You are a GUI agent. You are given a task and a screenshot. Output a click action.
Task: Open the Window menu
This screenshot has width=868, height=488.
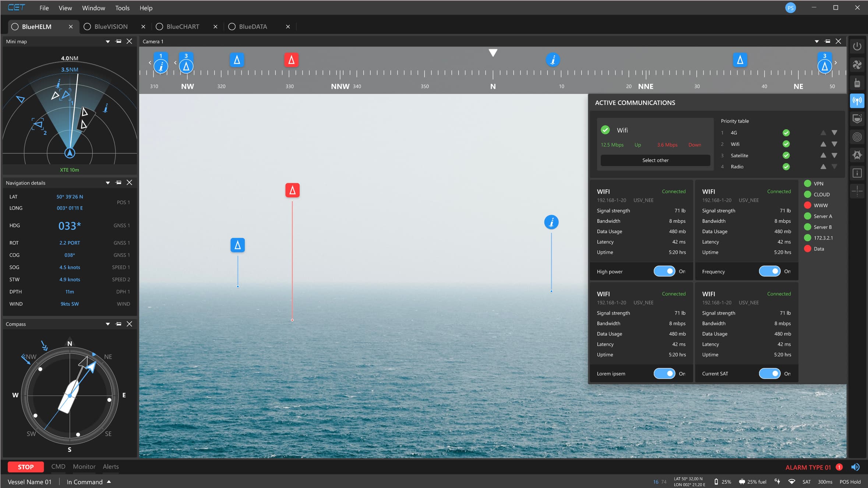pyautogui.click(x=93, y=8)
